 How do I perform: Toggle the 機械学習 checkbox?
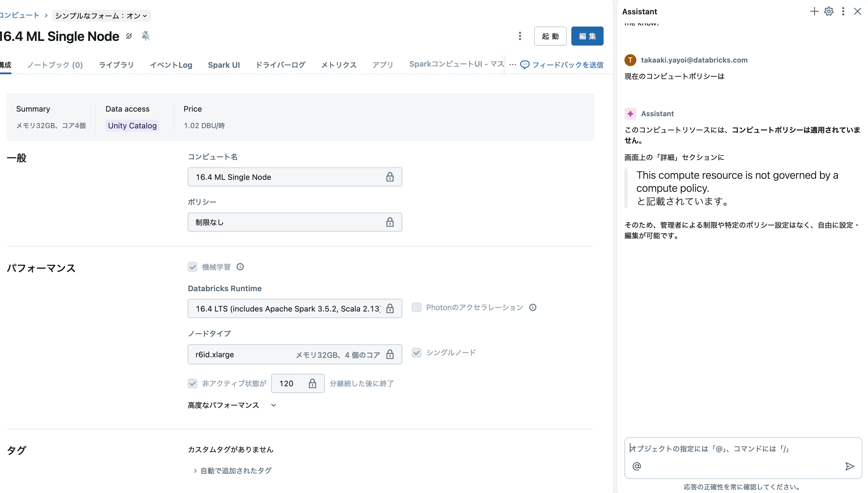pyautogui.click(x=192, y=267)
